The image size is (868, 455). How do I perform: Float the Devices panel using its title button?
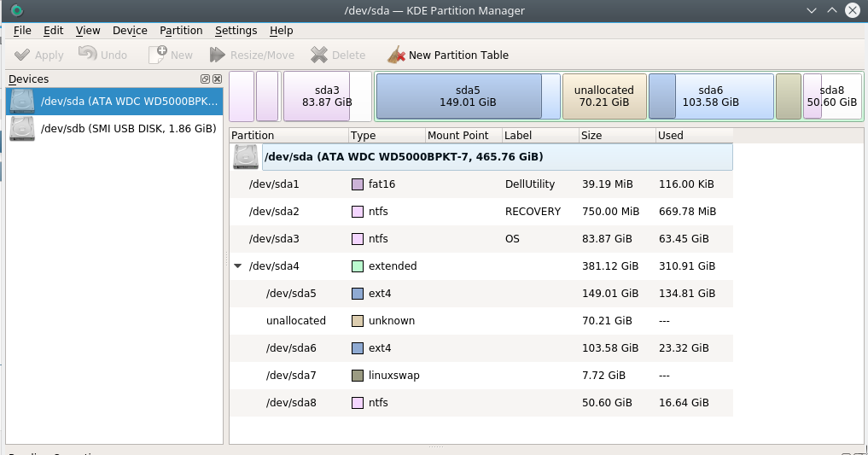[205, 79]
